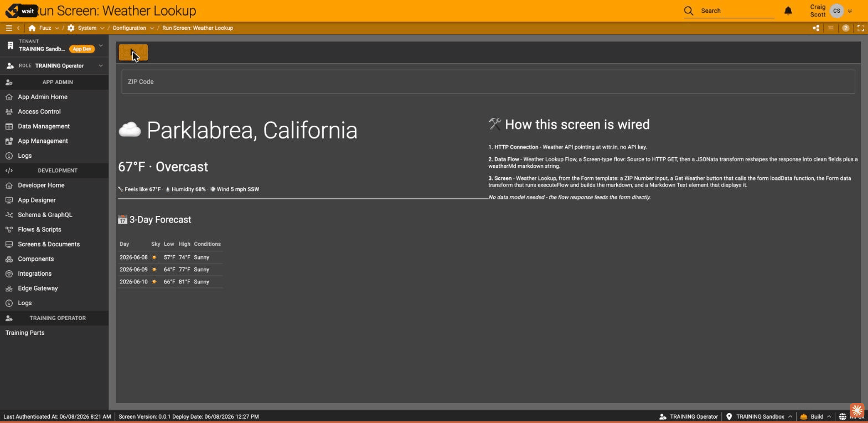This screenshot has height=423, width=868.
Task: Toggle the hamburger navigation menu
Action: pos(9,28)
